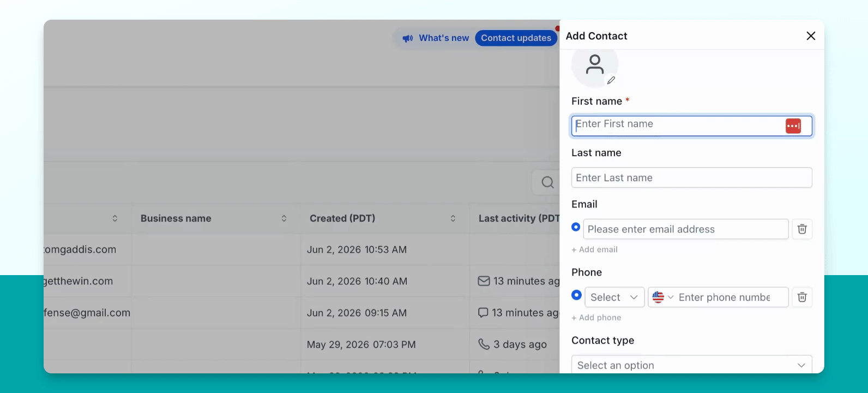Image resolution: width=868 pixels, height=393 pixels.
Task: Open the phone type Select dropdown
Action: point(614,297)
